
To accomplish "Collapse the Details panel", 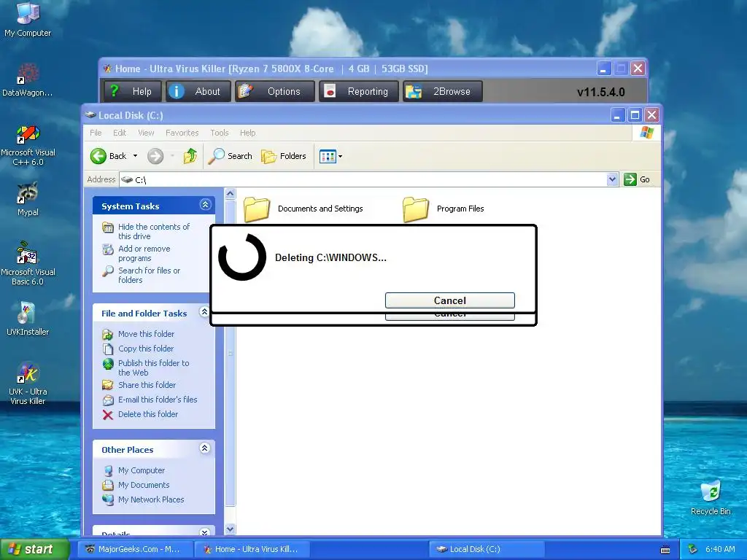I will [x=205, y=532].
